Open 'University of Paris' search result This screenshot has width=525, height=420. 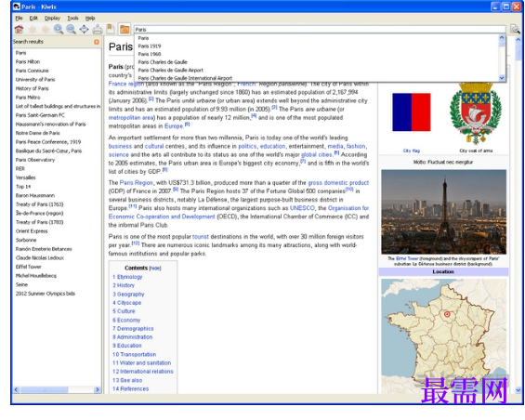pyautogui.click(x=35, y=80)
